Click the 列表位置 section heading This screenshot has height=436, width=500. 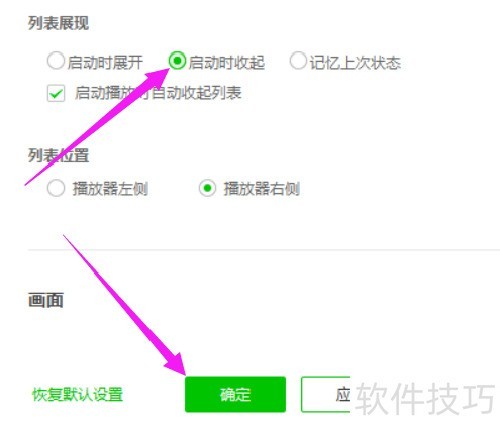[58, 155]
